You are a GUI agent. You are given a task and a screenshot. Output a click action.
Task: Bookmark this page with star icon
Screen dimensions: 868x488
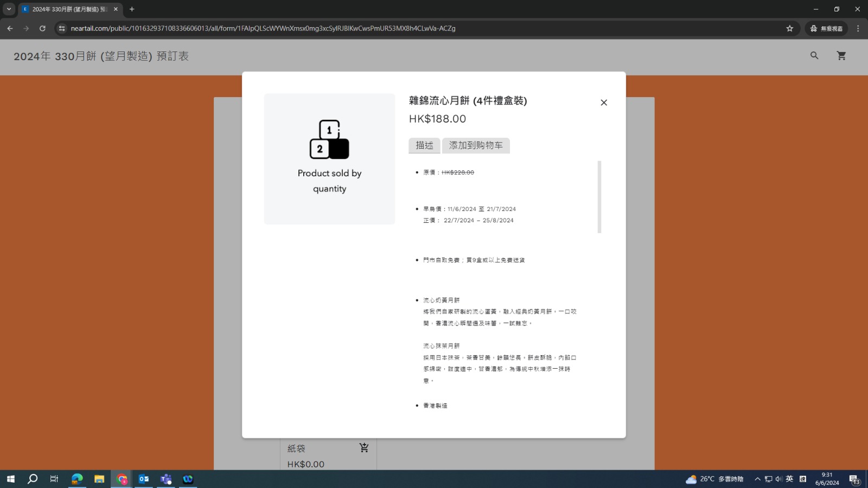click(790, 28)
